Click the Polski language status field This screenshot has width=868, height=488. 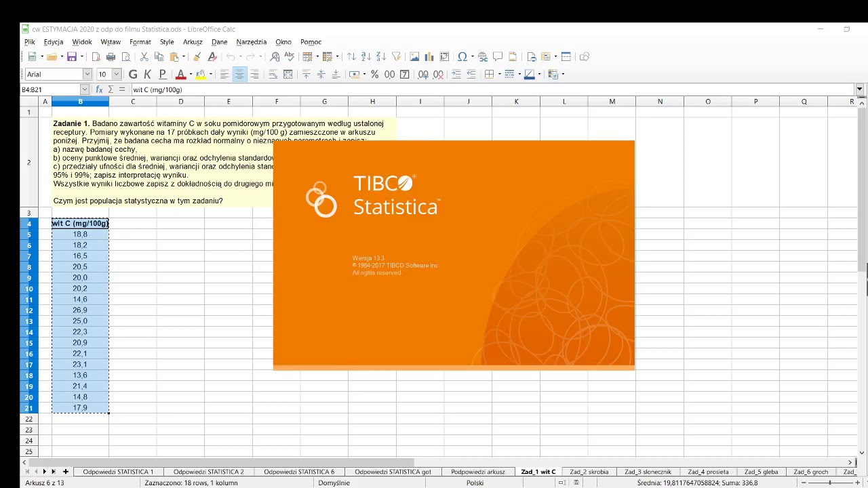pyautogui.click(x=475, y=483)
